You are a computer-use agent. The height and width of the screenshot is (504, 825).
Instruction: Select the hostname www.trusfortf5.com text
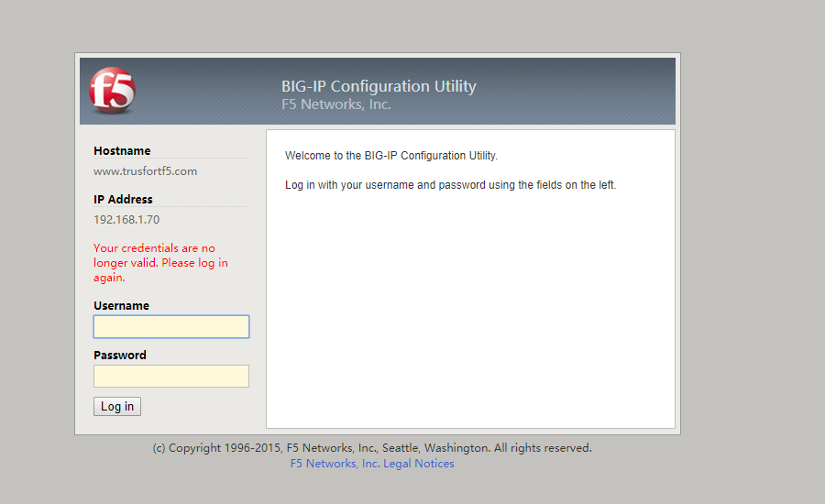145,171
